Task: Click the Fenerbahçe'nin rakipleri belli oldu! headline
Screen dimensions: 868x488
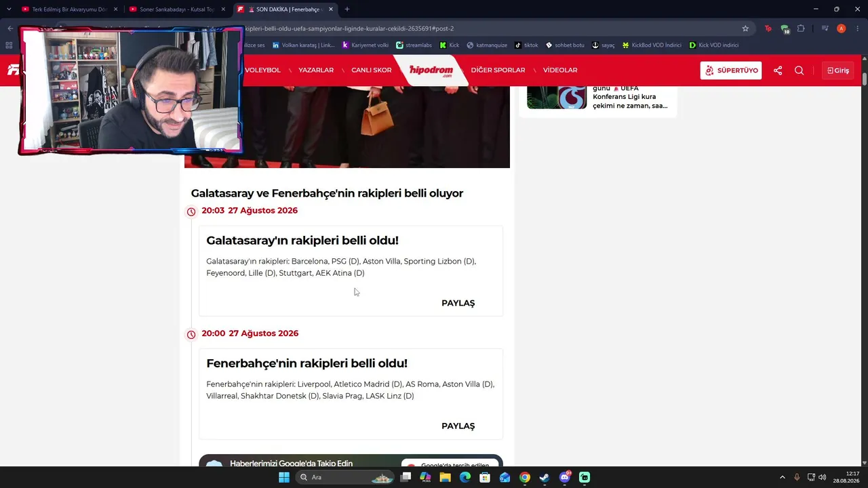Action: pyautogui.click(x=307, y=363)
